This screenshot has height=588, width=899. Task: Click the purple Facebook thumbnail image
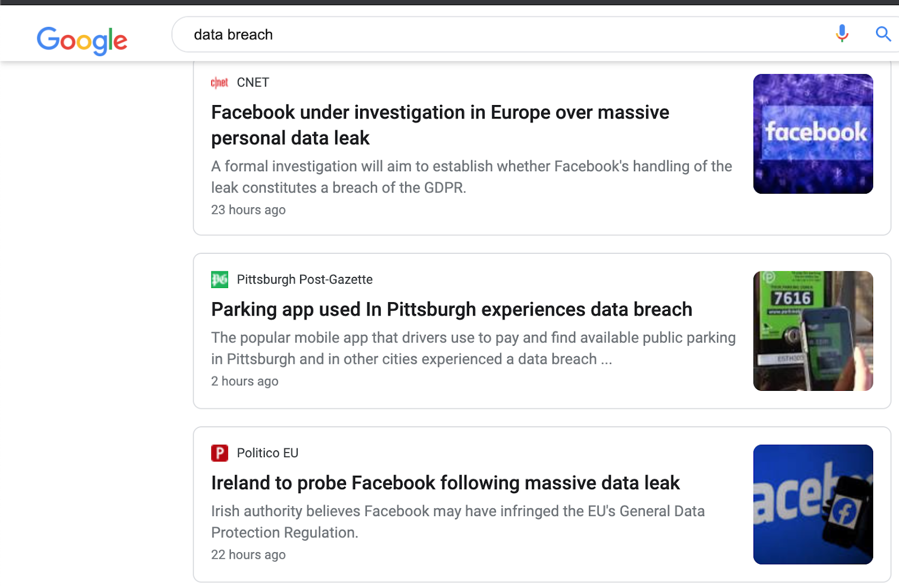(812, 134)
